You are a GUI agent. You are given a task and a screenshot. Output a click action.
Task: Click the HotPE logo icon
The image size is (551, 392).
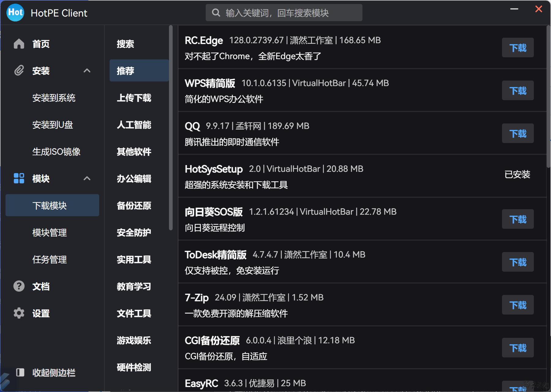15,13
